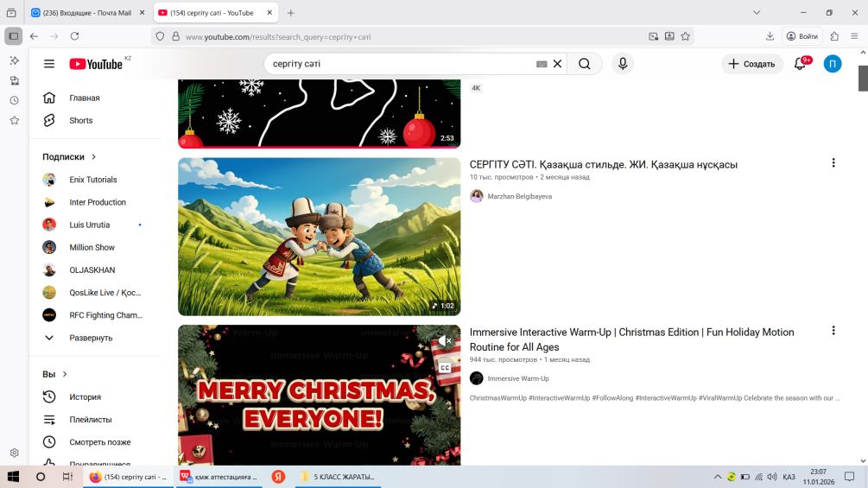868x488 pixels.
Task: Run search with magnifier button
Action: [585, 64]
